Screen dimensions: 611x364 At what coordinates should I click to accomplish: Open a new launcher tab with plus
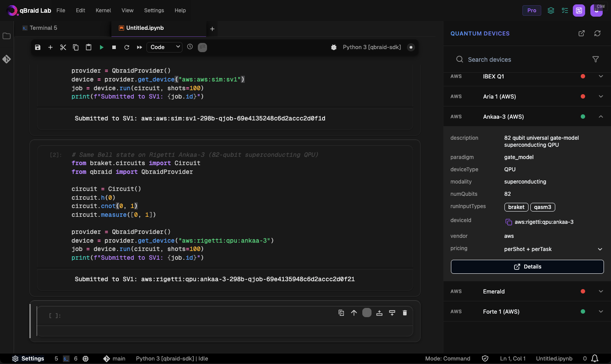pyautogui.click(x=212, y=29)
